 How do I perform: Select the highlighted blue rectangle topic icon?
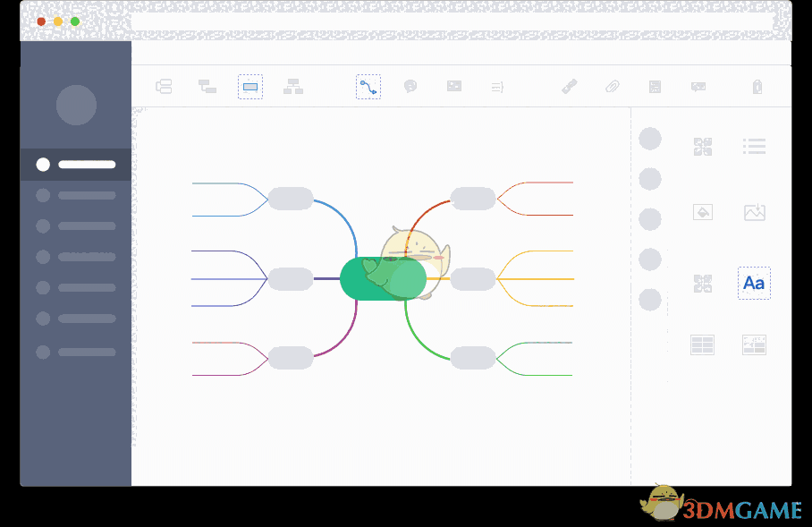click(250, 87)
